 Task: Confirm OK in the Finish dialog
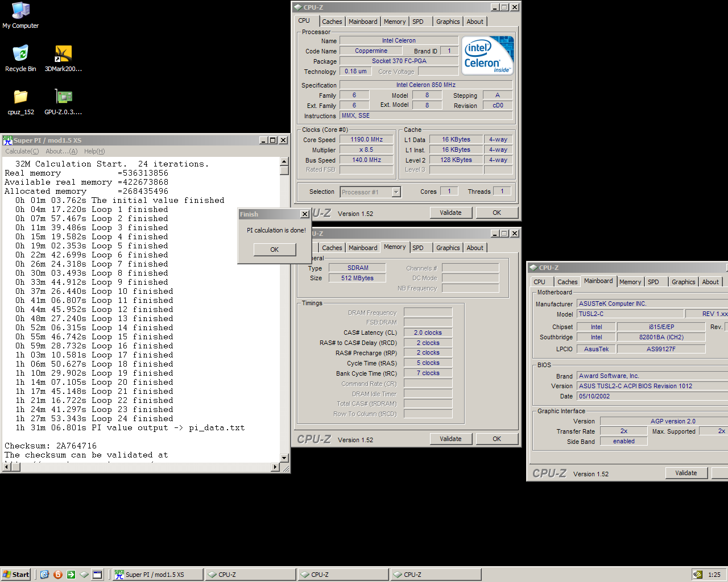[x=275, y=250]
